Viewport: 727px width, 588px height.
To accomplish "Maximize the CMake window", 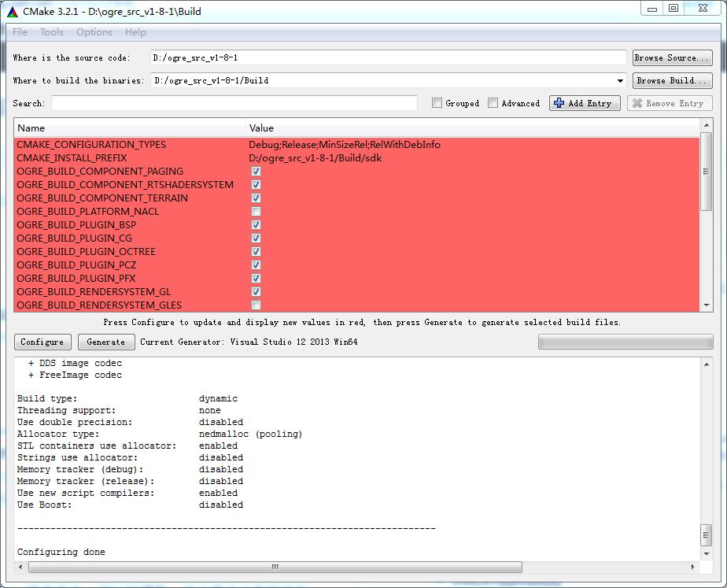I will 673,9.
